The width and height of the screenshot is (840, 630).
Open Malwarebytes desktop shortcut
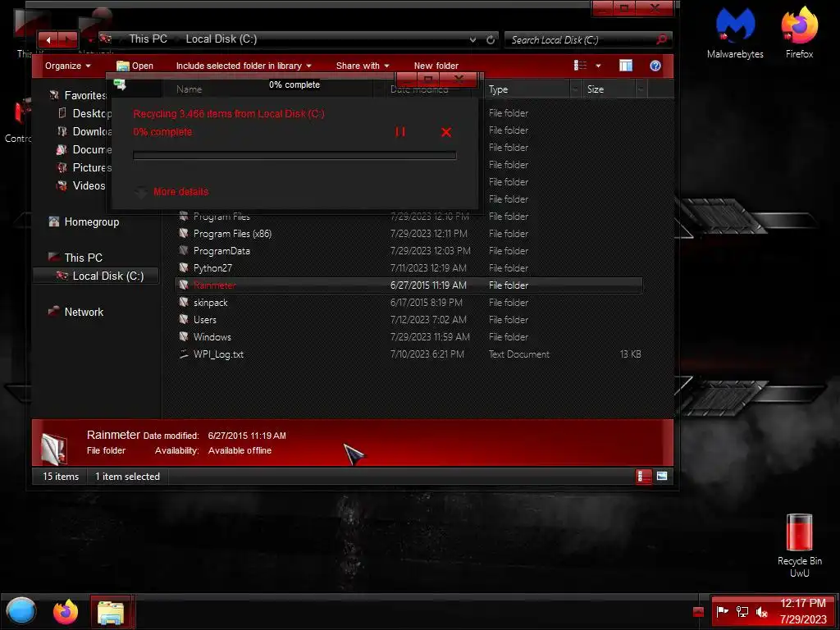click(x=735, y=33)
